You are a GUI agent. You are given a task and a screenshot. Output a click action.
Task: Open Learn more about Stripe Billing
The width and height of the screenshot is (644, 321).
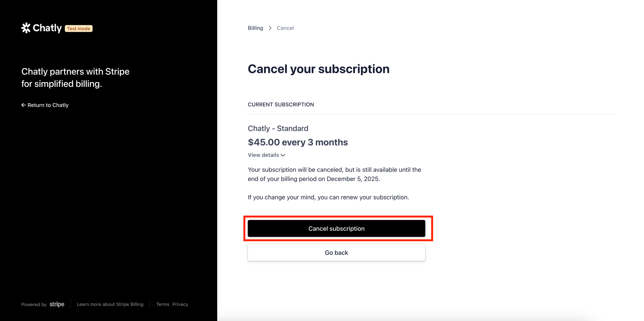pos(110,304)
